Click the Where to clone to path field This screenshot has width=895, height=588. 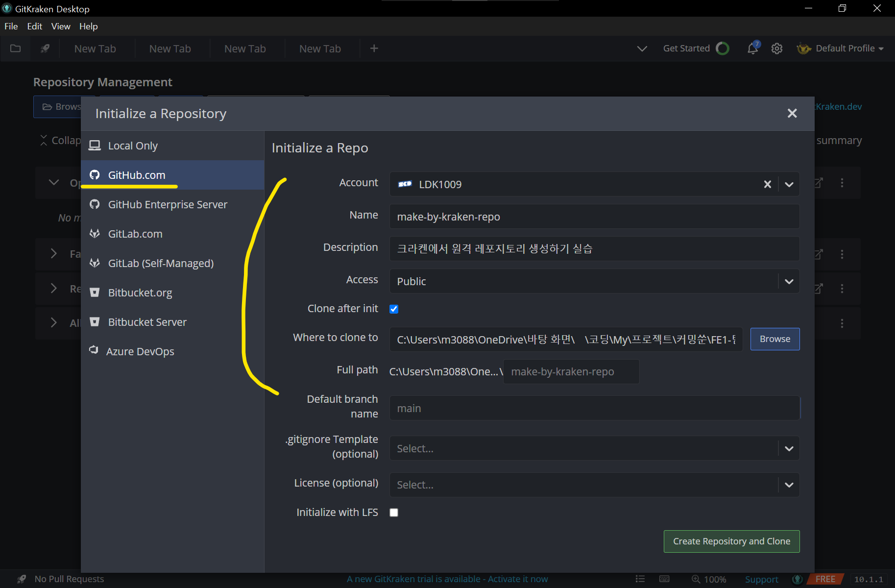(566, 340)
